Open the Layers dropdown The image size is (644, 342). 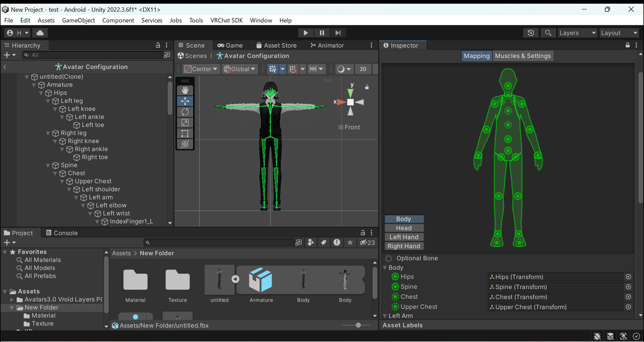tap(577, 33)
